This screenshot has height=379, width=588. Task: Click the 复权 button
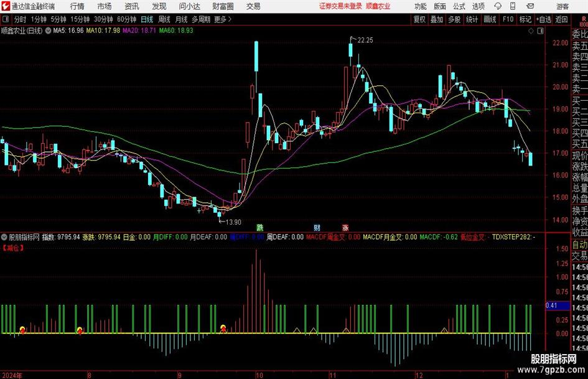419,19
